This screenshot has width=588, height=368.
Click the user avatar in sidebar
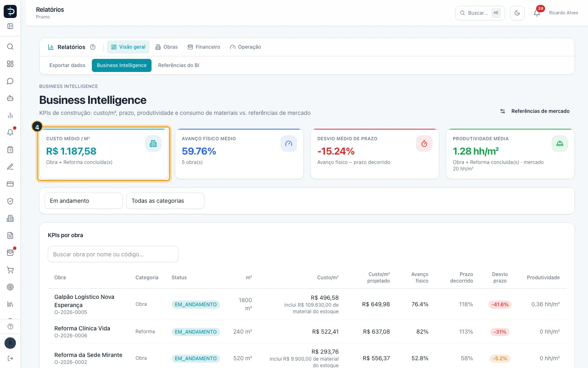[10, 343]
